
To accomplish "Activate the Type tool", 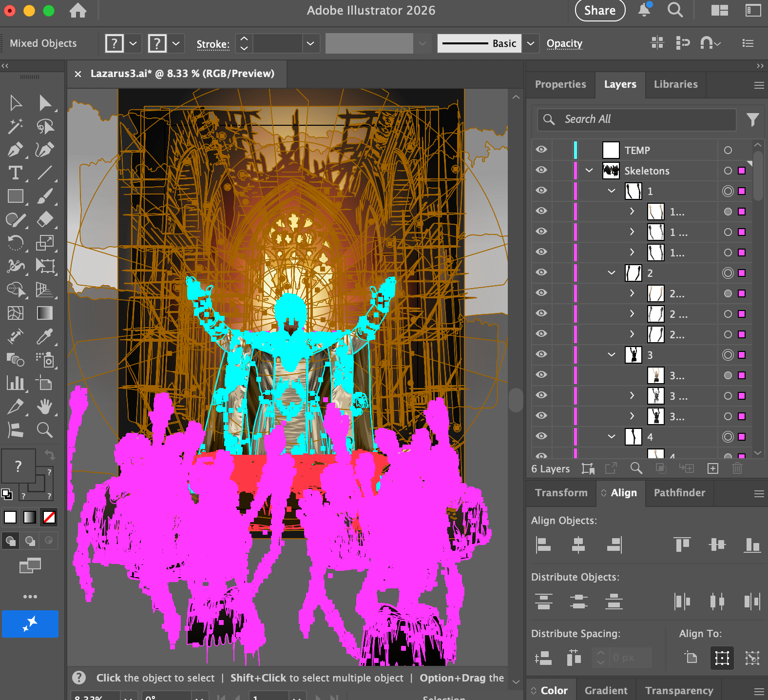I will (x=16, y=173).
